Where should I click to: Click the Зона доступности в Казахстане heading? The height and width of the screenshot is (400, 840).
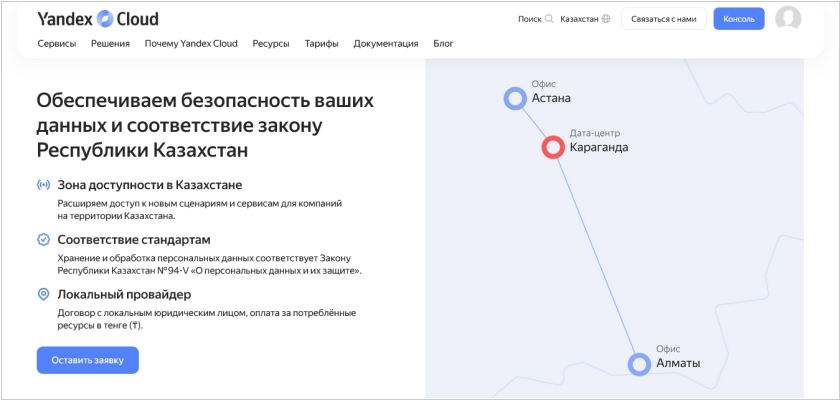[x=150, y=185]
